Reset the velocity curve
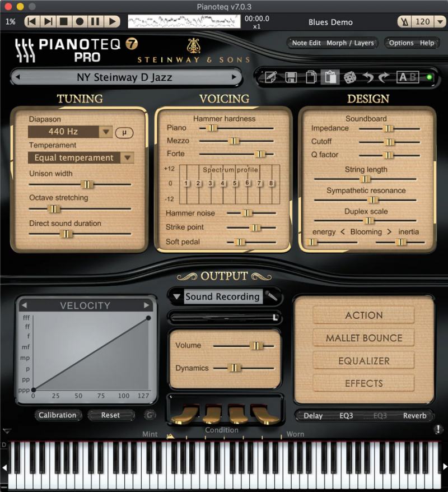 pos(111,415)
